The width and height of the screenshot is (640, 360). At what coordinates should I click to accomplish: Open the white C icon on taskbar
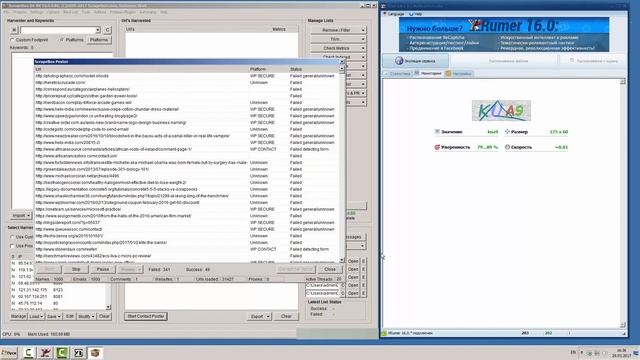point(28,353)
